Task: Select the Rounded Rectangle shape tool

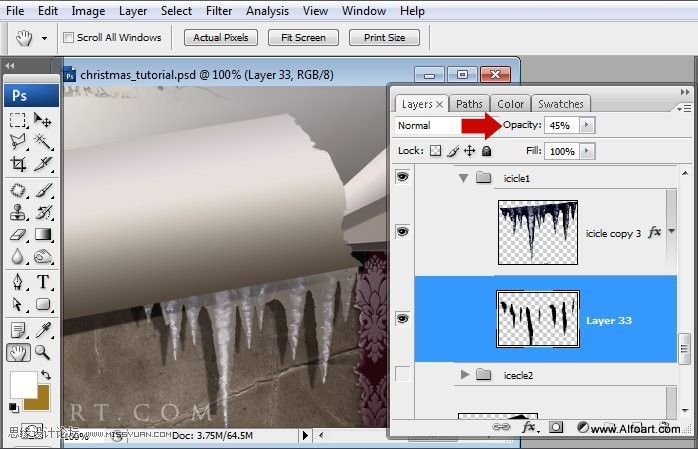Action: (x=43, y=304)
